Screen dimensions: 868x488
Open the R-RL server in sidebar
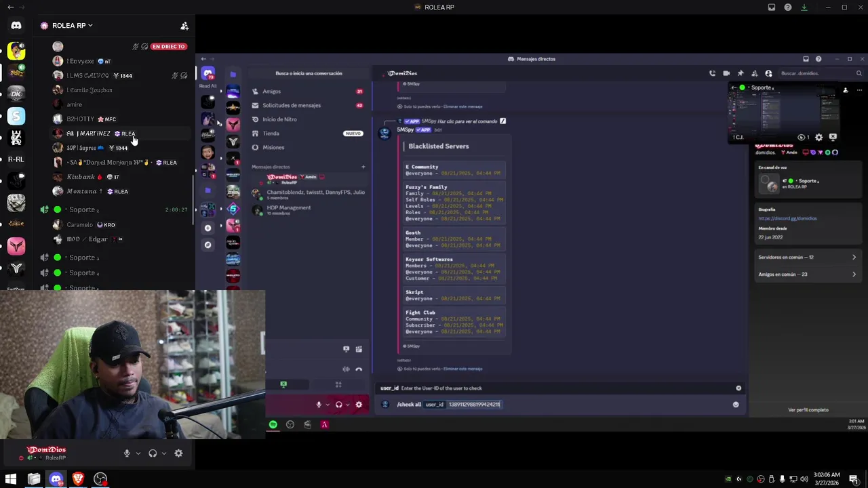16,159
